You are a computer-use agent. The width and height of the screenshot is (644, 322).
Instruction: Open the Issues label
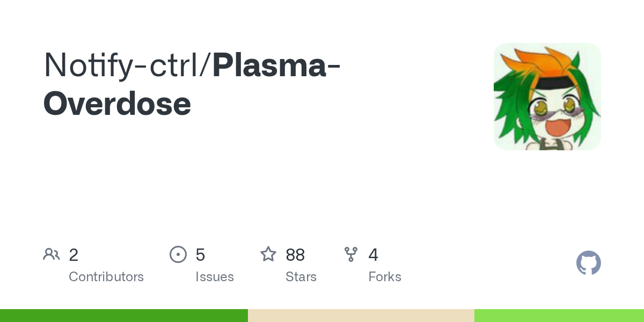click(215, 277)
